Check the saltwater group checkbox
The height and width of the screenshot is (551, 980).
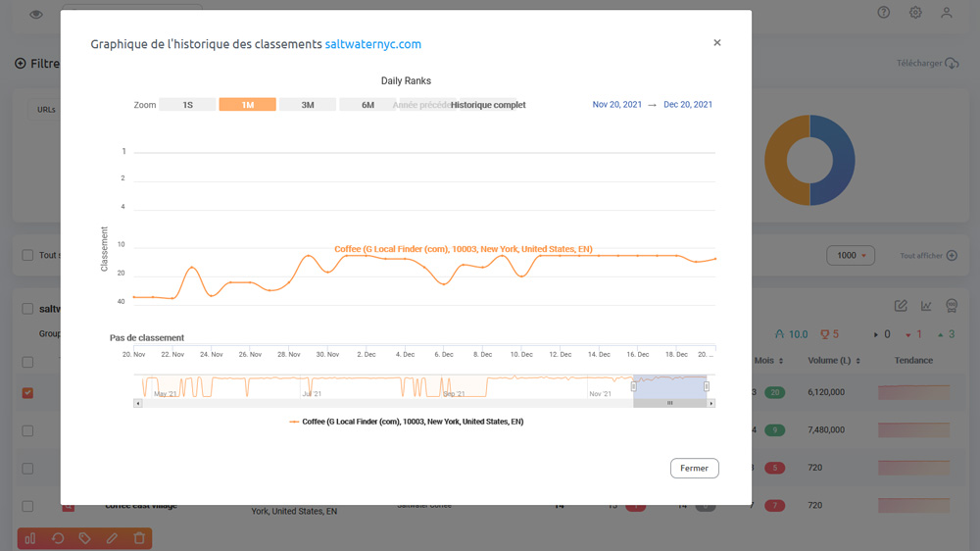tap(27, 308)
